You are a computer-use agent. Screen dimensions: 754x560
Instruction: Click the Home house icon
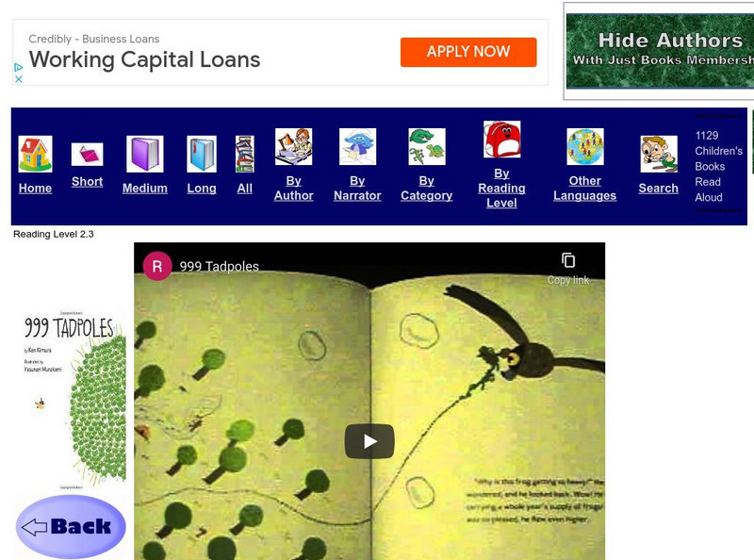click(x=35, y=154)
